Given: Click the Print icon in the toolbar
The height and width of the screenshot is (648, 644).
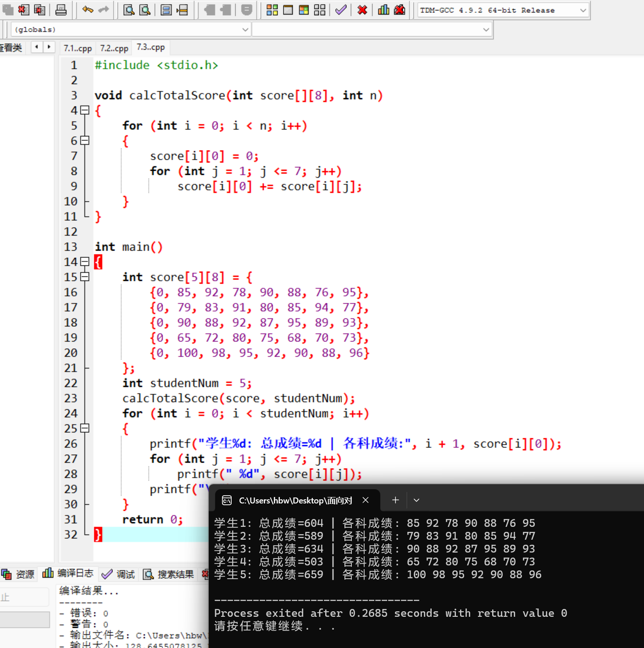Looking at the screenshot, I should [61, 10].
